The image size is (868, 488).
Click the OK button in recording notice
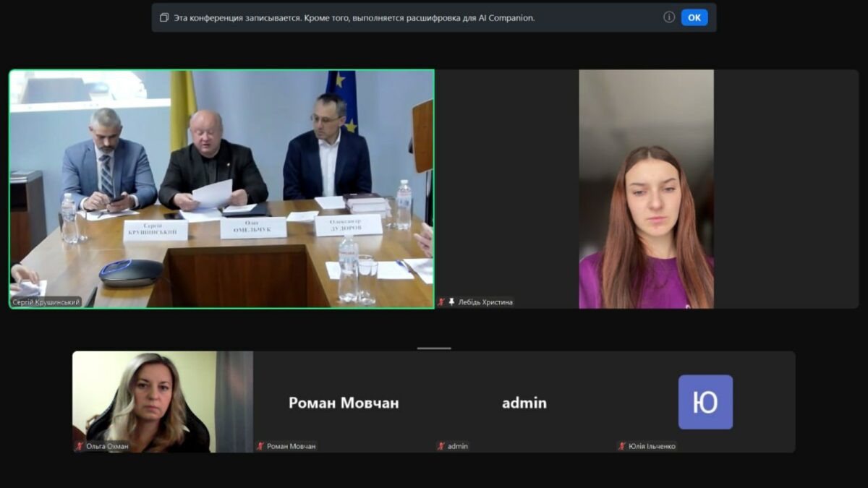click(x=694, y=17)
